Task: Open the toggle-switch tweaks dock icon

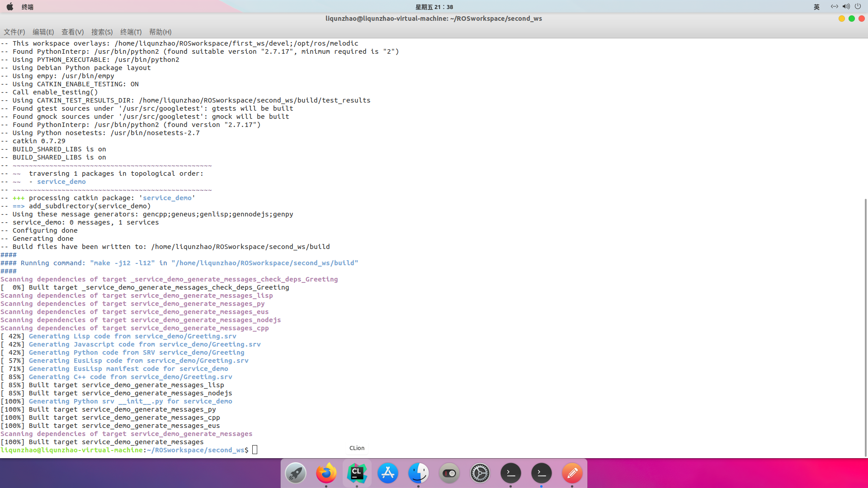Action: [449, 473]
